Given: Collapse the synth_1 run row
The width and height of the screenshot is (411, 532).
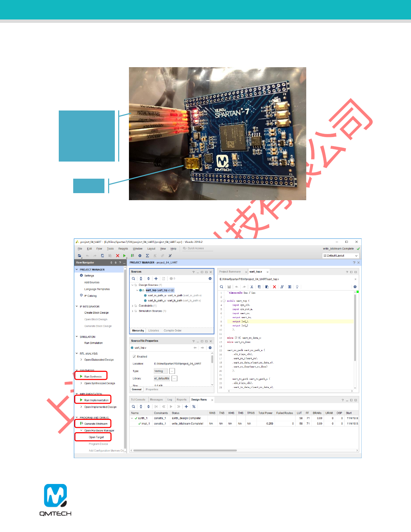Looking at the screenshot, I should pos(132,418).
